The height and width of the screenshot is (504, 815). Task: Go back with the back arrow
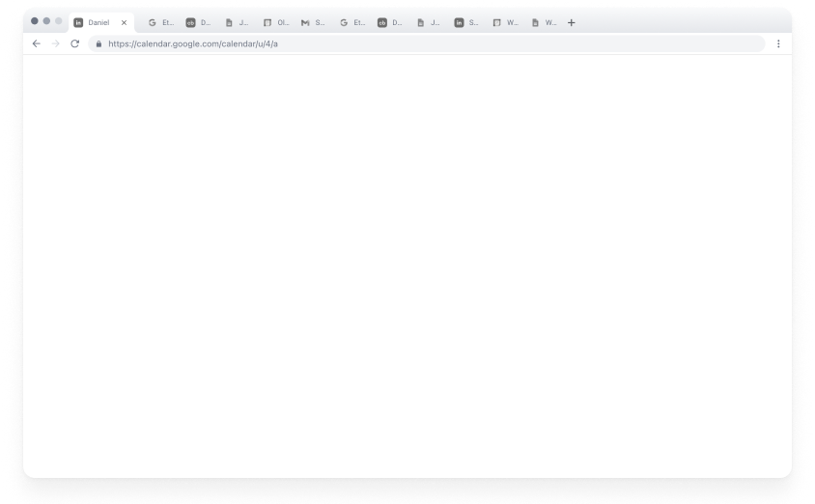click(x=37, y=43)
